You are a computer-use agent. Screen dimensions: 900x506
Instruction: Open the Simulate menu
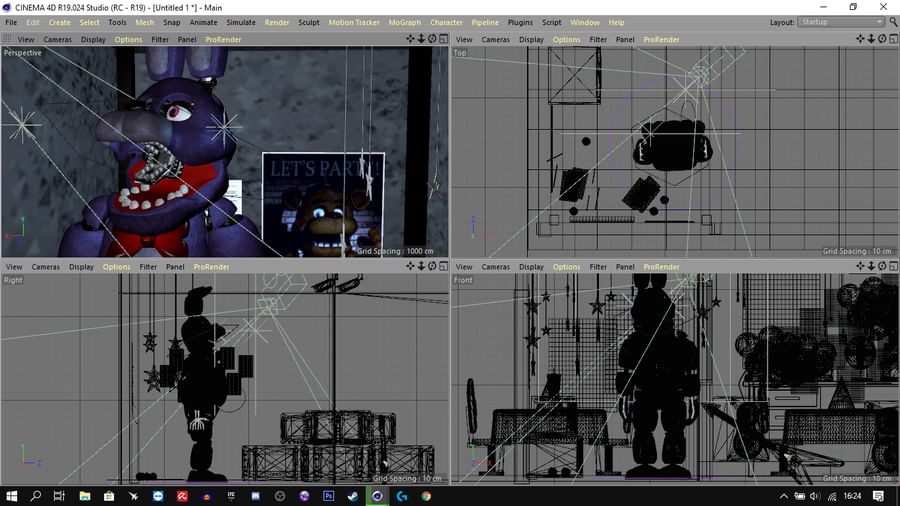(x=240, y=22)
